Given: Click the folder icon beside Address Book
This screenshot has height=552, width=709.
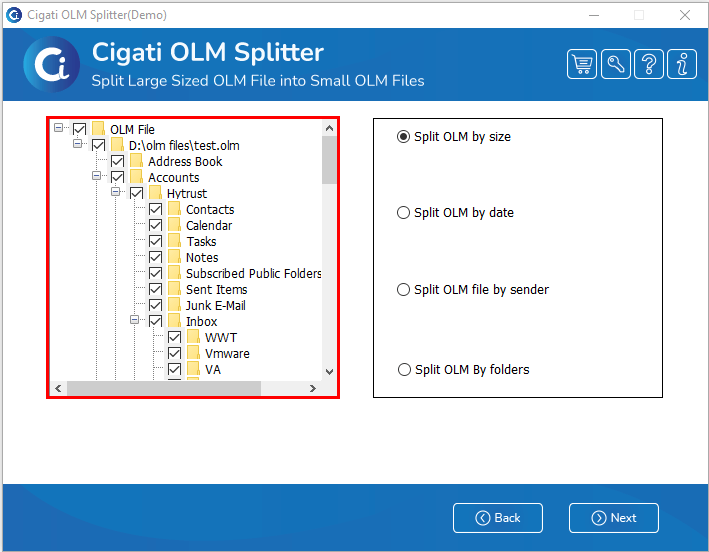Looking at the screenshot, I should [136, 161].
